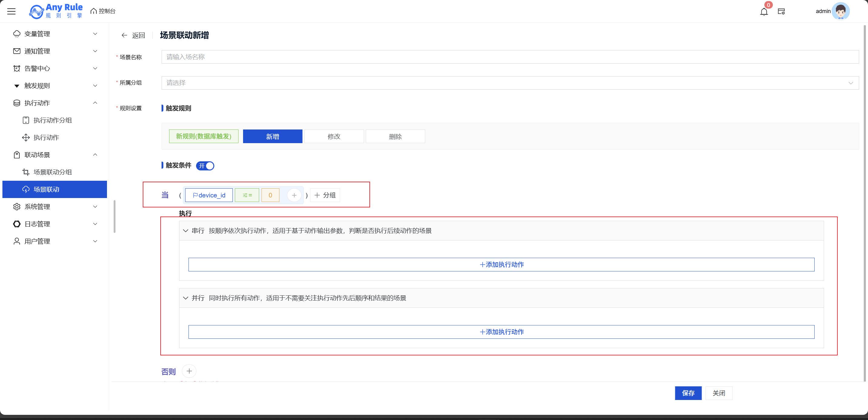
Task: Click 添加执行动作 under 串行
Action: coord(501,265)
